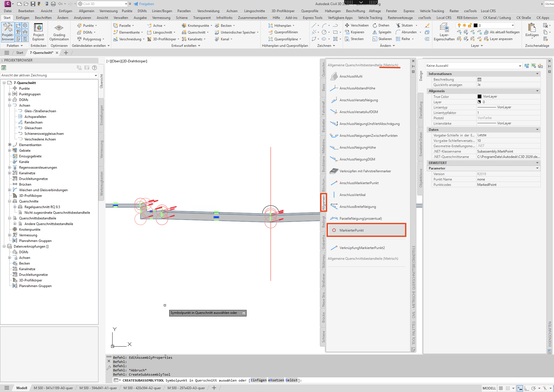Choose Einfügen option in command line
Screen dimensions: 554x392
pos(258,380)
